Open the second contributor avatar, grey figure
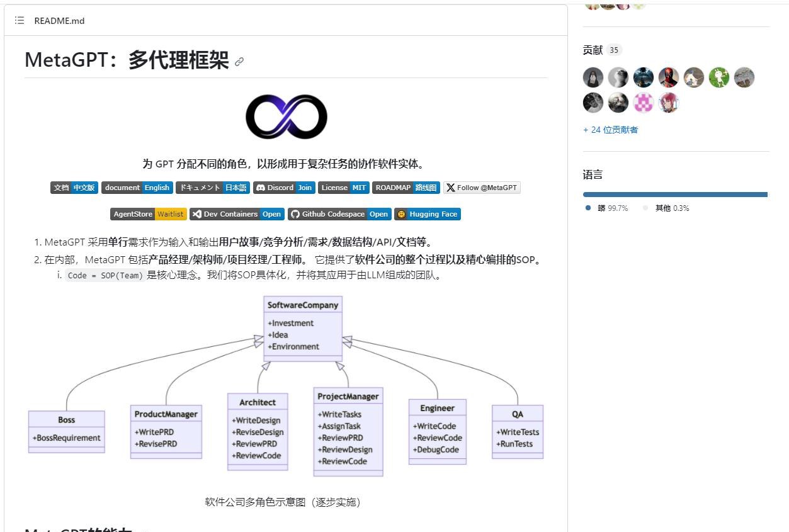The width and height of the screenshot is (789, 532). pos(618,77)
